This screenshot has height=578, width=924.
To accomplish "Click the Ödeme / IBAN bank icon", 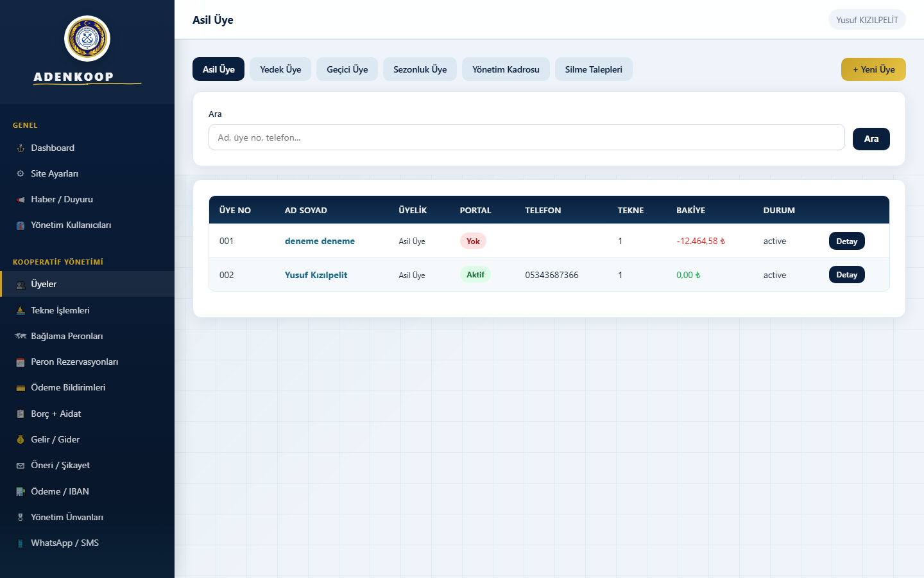I will pos(21,491).
